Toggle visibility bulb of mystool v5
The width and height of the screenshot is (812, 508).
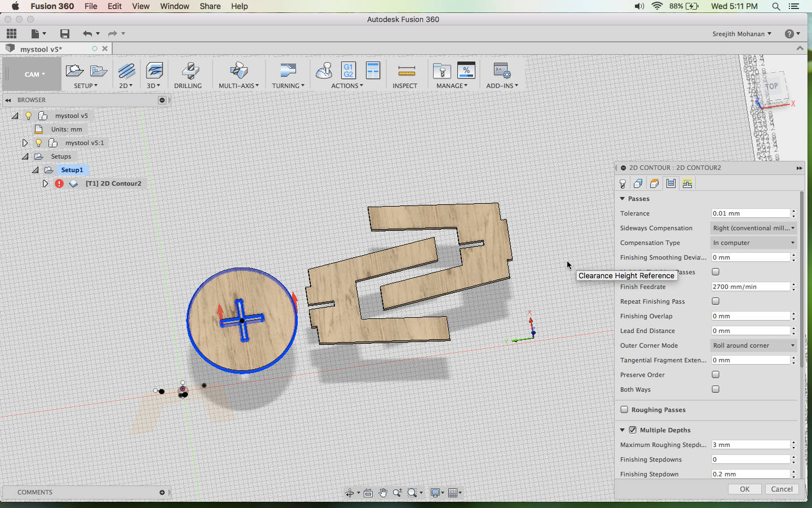point(28,116)
